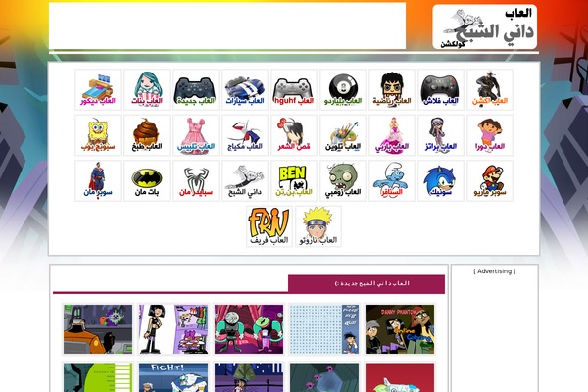Open the zombie games icon
This screenshot has height=392, width=588.
click(343, 180)
